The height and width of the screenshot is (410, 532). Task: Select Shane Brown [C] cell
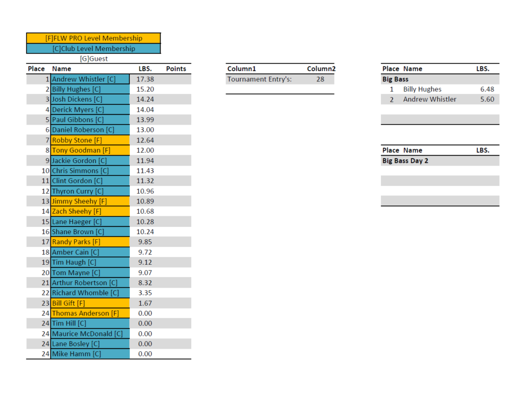[90, 232]
